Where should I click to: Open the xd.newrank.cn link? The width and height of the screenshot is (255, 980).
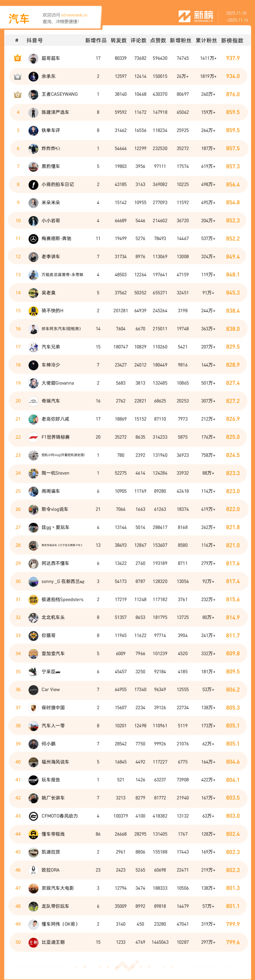(74, 15)
